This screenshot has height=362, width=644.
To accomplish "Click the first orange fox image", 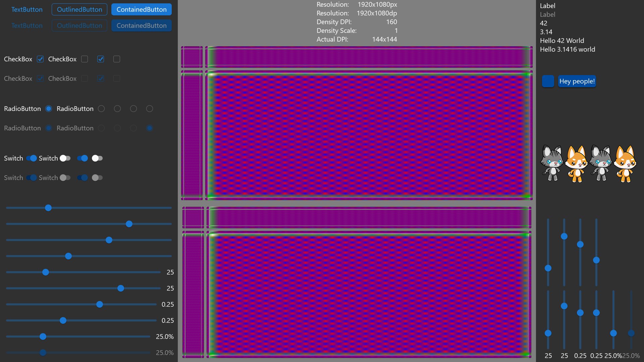I will click(x=576, y=164).
